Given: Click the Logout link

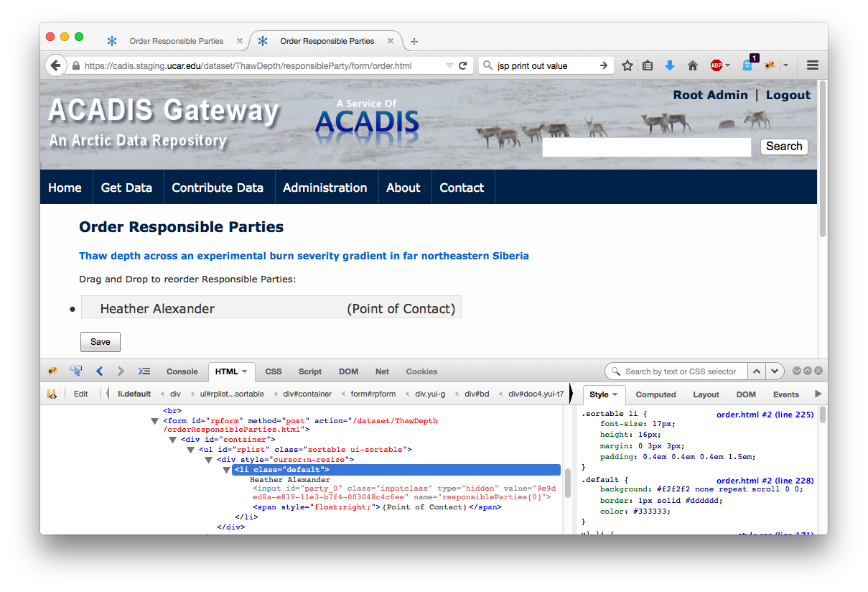Looking at the screenshot, I should click(788, 95).
